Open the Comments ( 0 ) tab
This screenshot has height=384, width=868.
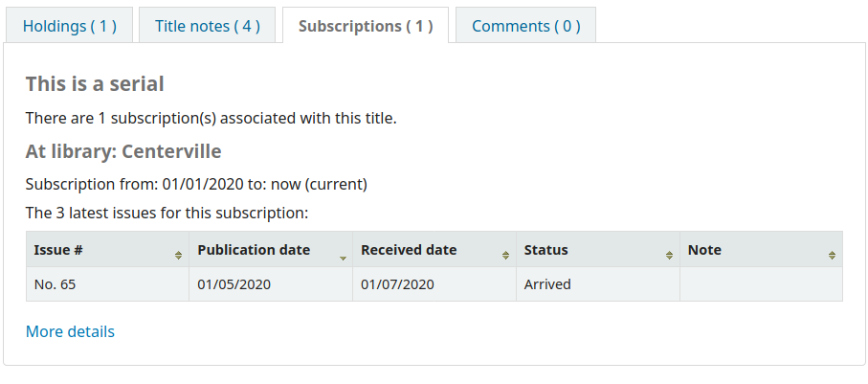[525, 26]
